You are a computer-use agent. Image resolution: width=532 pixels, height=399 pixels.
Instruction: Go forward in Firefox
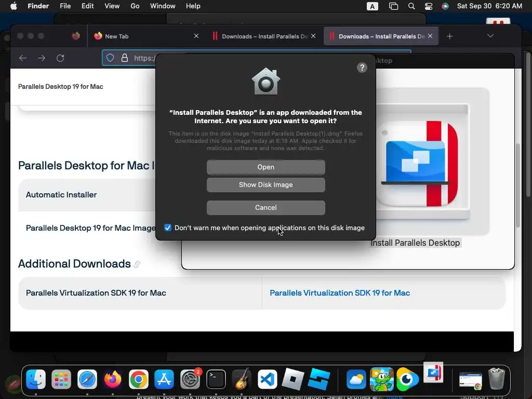pyautogui.click(x=42, y=58)
